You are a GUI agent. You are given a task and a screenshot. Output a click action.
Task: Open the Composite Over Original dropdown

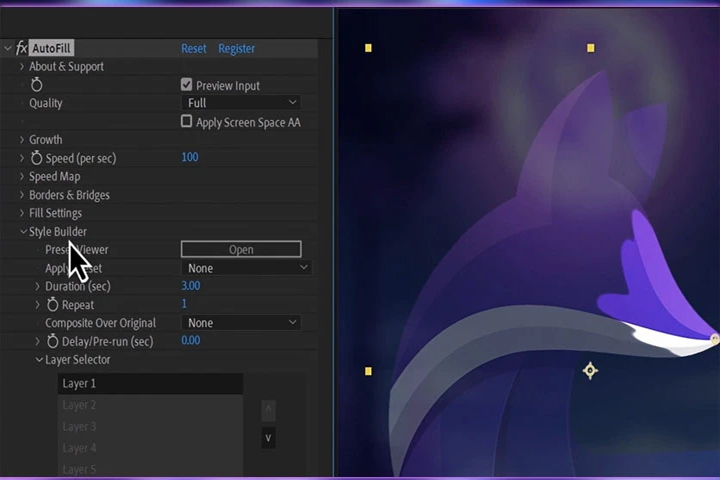click(241, 322)
